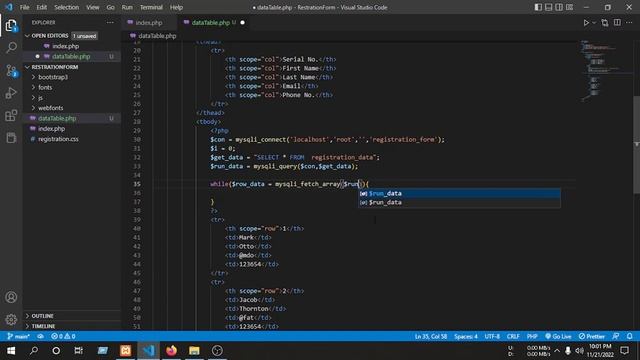Click main branch indicator in status bar
640x360 pixels.
click(x=18, y=336)
